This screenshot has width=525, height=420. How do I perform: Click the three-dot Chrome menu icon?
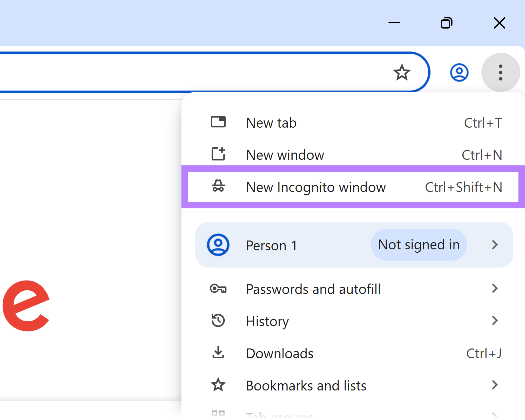click(500, 72)
